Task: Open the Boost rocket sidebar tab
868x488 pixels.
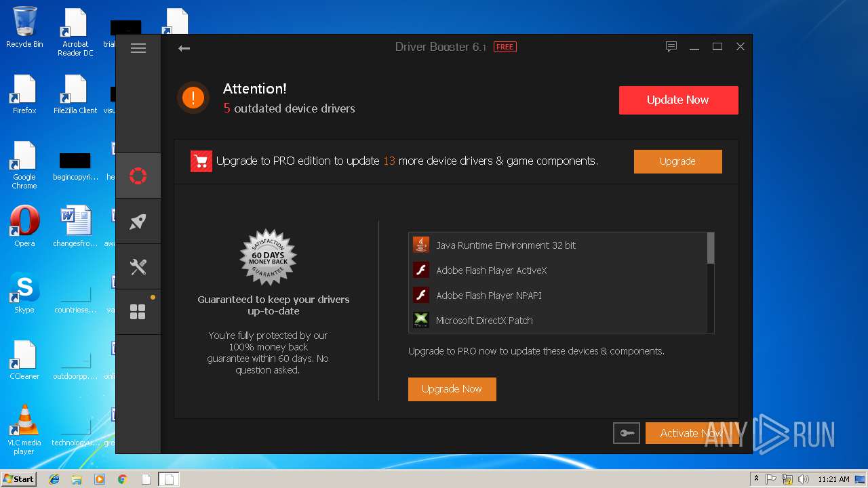Action: (x=138, y=222)
